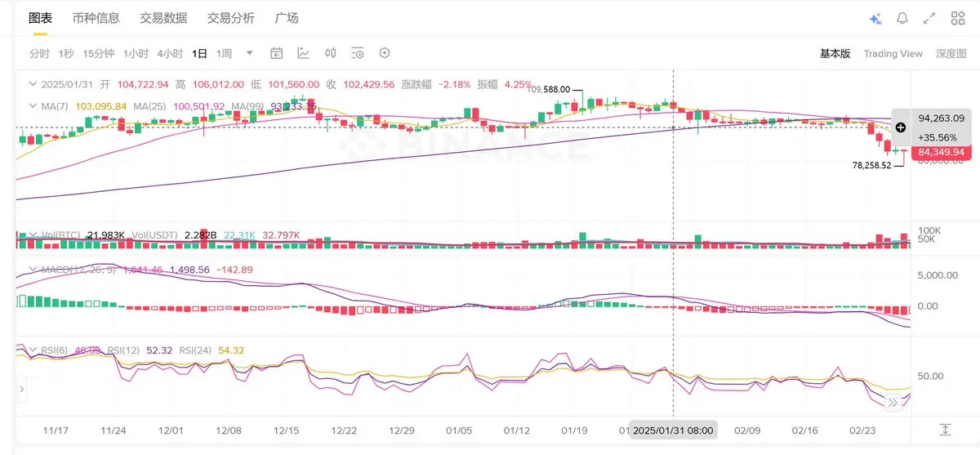Viewport: 980px width, 455px height.
Task: Collapse the 2025/01/31 OHLC info row
Action: (x=33, y=84)
